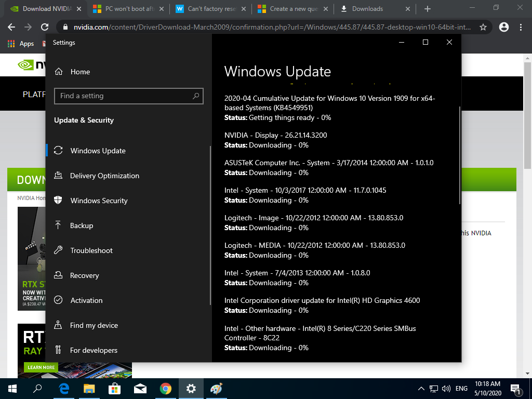Click Intel System 11.7.0.1045 entry
The image size is (532, 399).
tap(305, 190)
